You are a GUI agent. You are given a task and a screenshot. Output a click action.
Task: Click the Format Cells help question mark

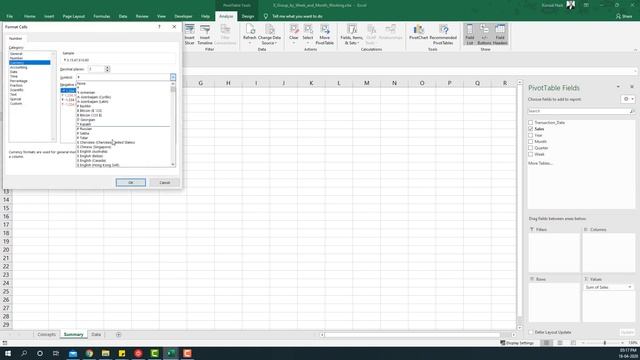(160, 27)
